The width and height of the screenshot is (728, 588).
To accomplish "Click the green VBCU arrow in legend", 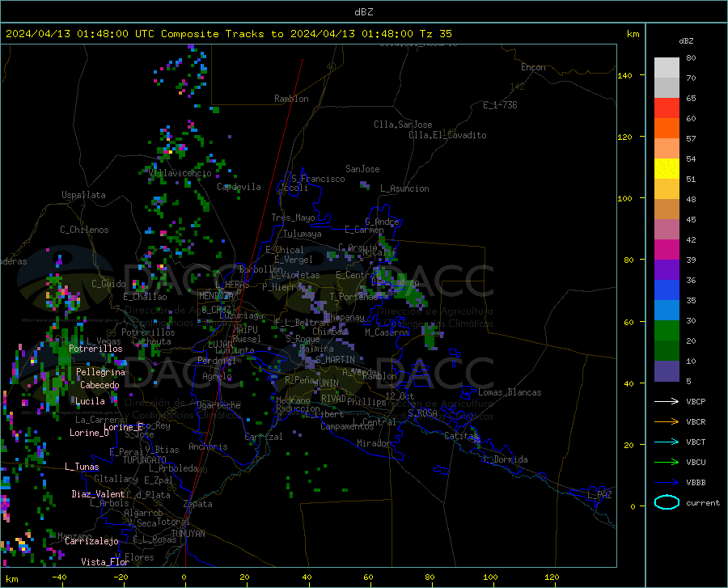I will point(667,463).
